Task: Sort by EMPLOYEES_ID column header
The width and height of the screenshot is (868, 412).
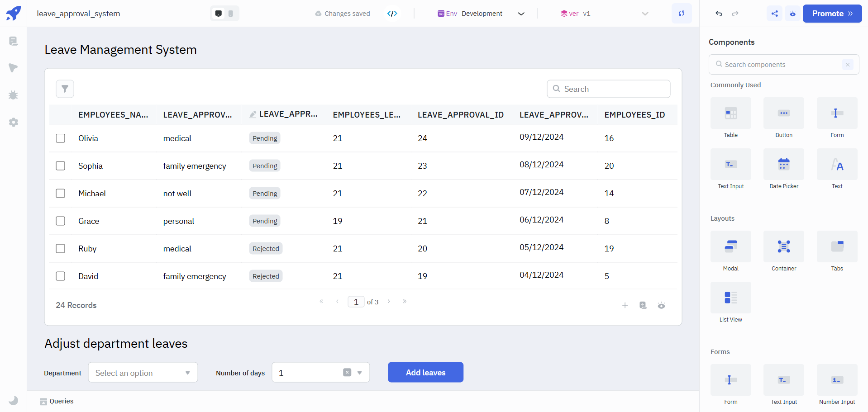Action: (x=634, y=115)
